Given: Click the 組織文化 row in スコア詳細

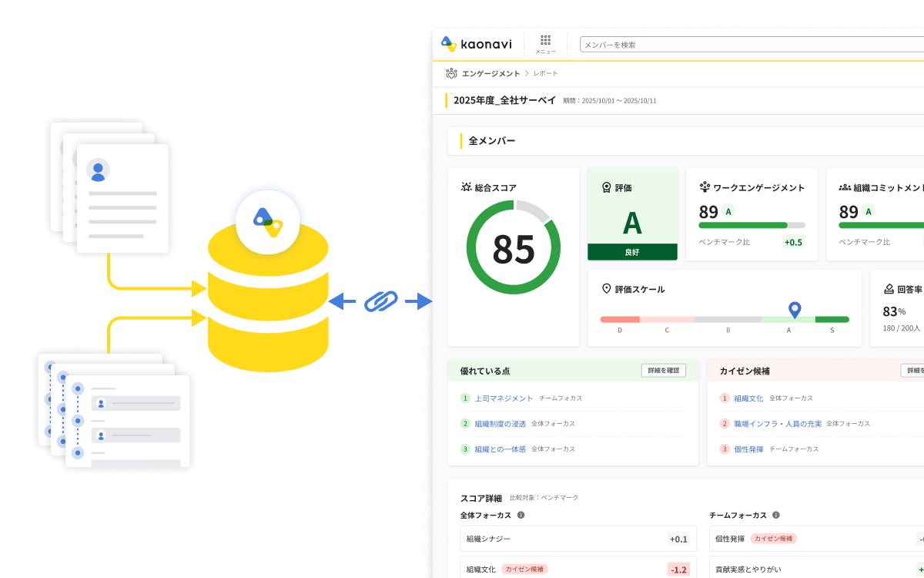Looking at the screenshot, I should (578, 569).
